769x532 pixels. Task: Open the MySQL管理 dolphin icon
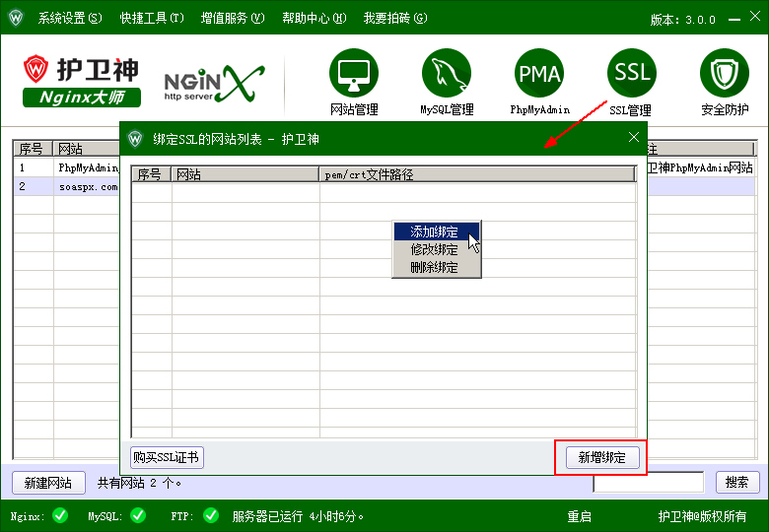point(447,74)
